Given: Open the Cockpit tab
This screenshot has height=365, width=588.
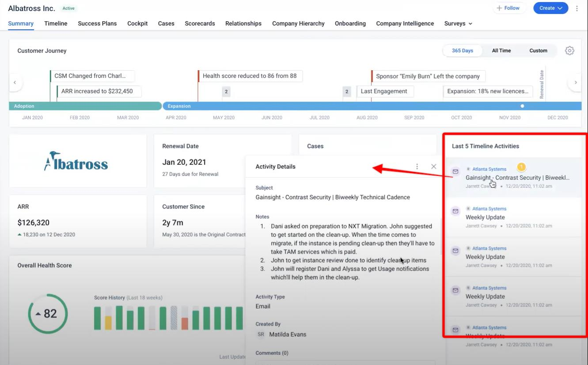Looking at the screenshot, I should pos(137,23).
